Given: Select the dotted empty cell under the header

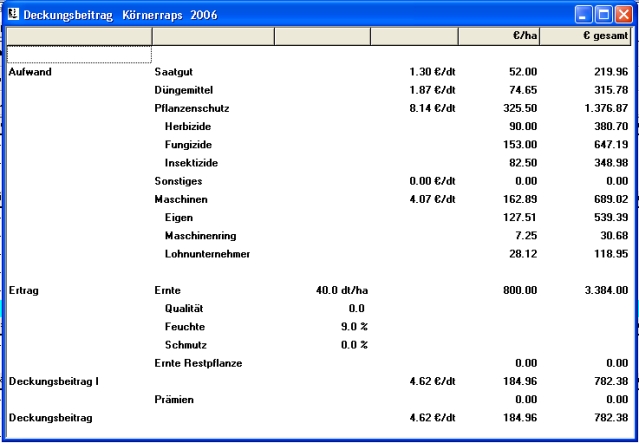Looking at the screenshot, I should (78, 54).
